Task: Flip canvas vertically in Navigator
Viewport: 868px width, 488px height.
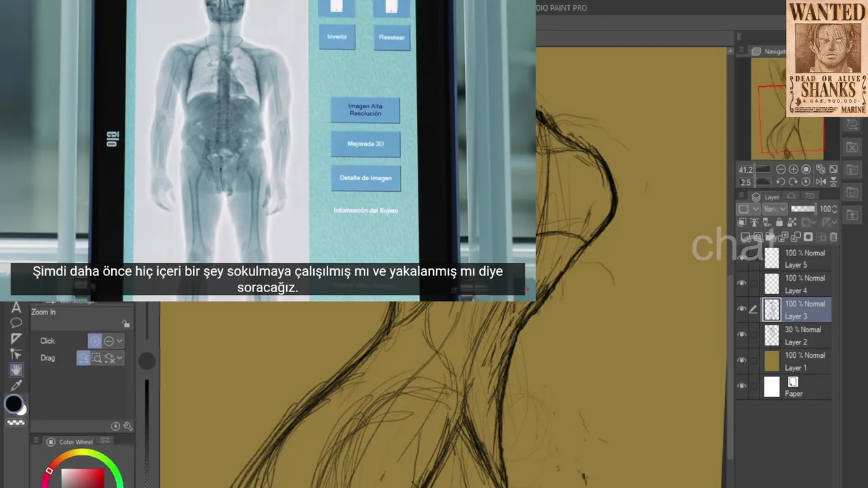Action: [x=833, y=182]
